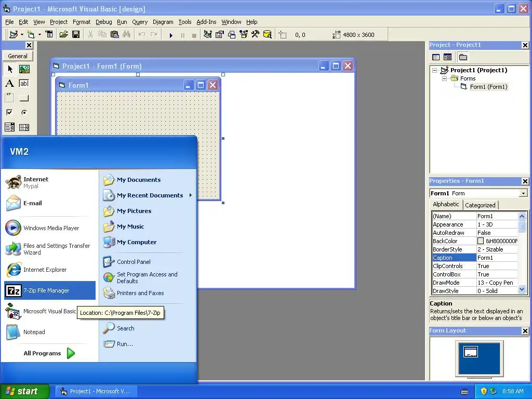
Task: Click the General tab button in toolbox
Action: (18, 56)
